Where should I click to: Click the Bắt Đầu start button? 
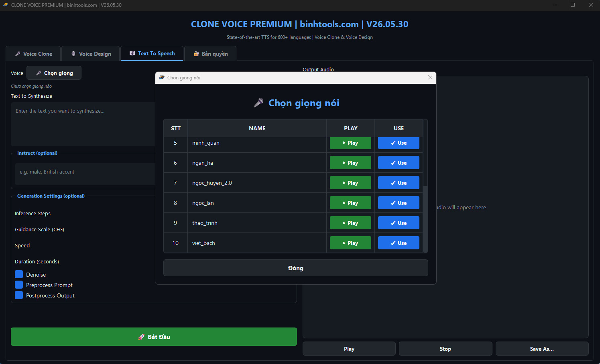(154, 337)
